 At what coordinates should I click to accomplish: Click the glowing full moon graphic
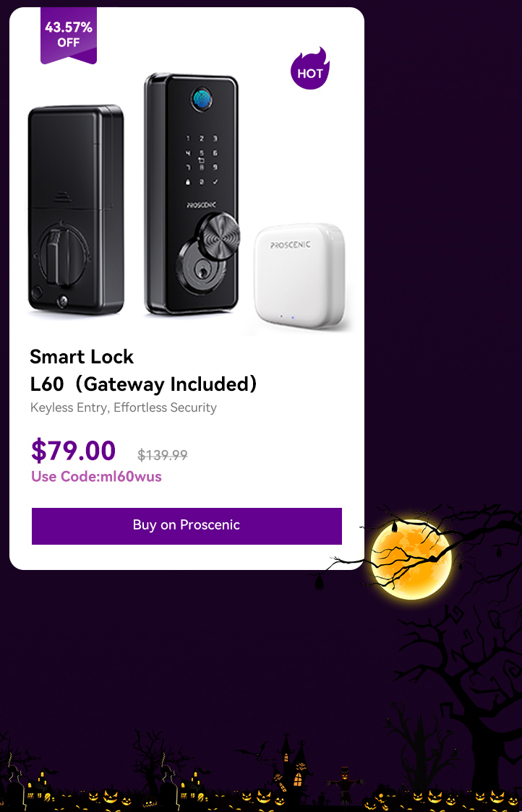411,559
